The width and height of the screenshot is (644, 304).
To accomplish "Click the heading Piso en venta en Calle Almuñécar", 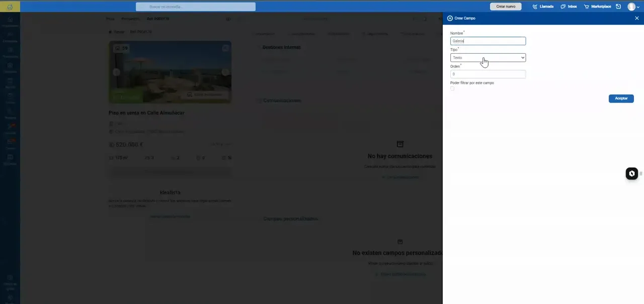I will pyautogui.click(x=146, y=113).
